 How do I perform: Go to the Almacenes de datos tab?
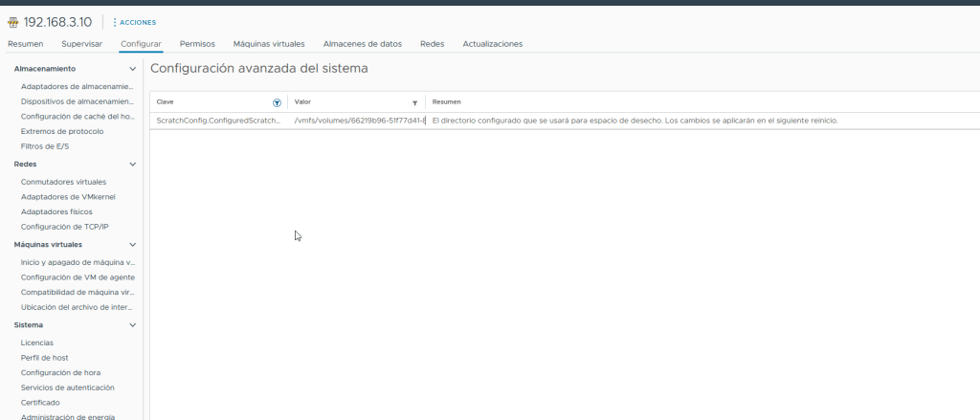tap(362, 44)
